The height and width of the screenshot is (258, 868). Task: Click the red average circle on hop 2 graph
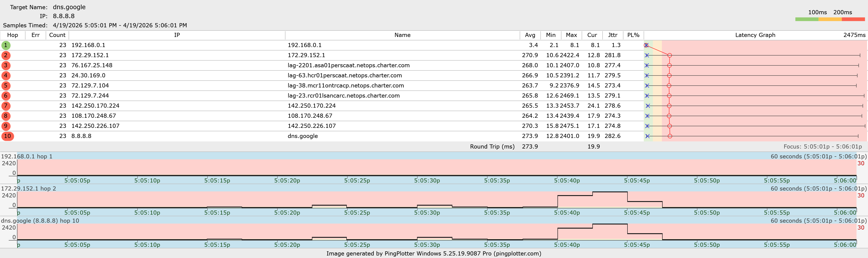click(669, 55)
